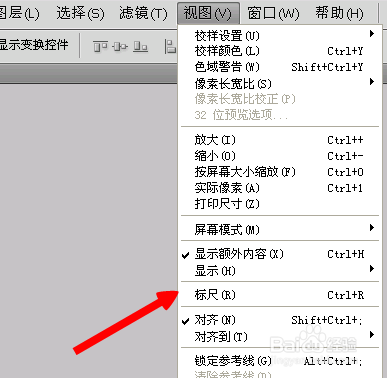Choose 打印尺寸(Z) print size
The width and height of the screenshot is (387, 378).
pos(280,204)
